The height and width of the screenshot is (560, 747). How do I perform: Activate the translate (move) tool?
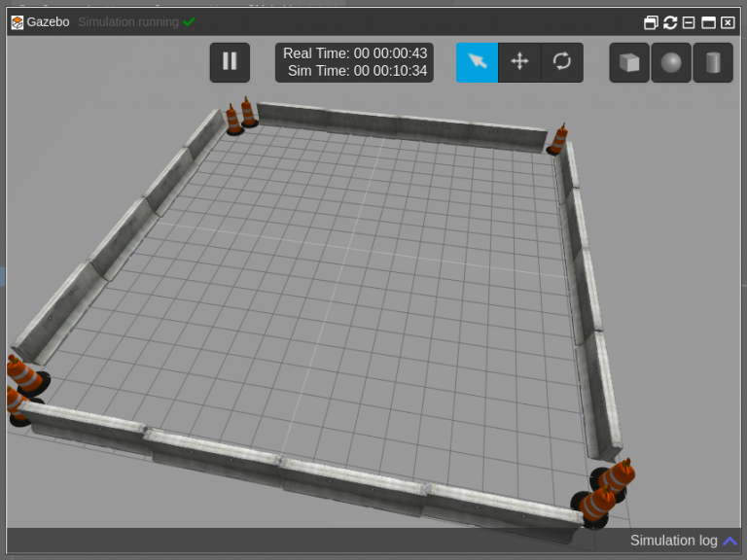pos(519,62)
